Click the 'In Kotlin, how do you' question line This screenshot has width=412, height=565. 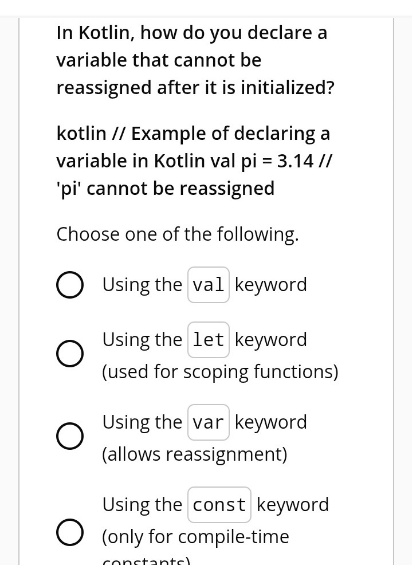pos(151,33)
